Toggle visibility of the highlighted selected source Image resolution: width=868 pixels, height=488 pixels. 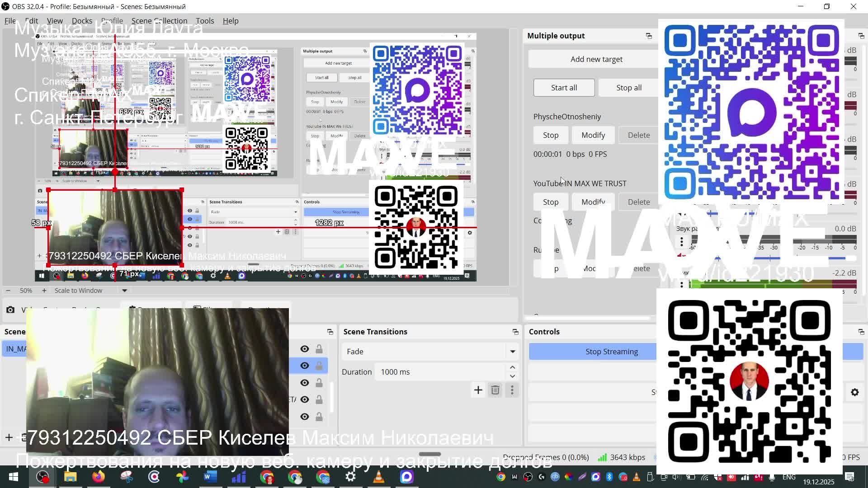pyautogui.click(x=304, y=366)
